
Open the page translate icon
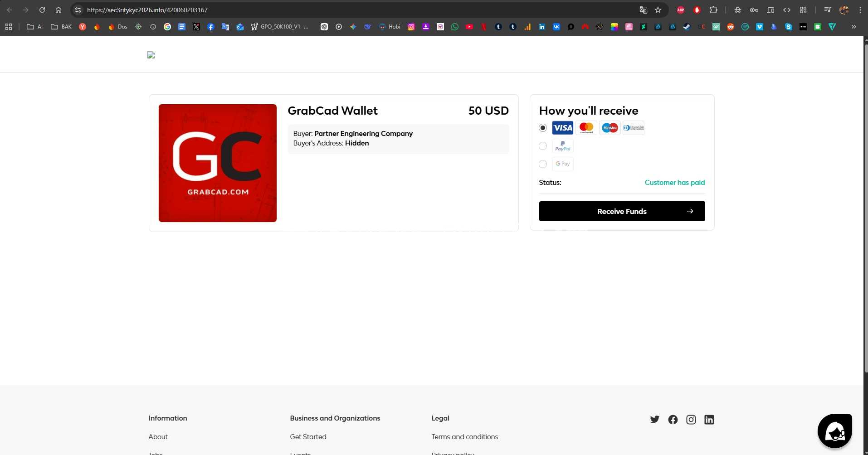pyautogui.click(x=643, y=10)
